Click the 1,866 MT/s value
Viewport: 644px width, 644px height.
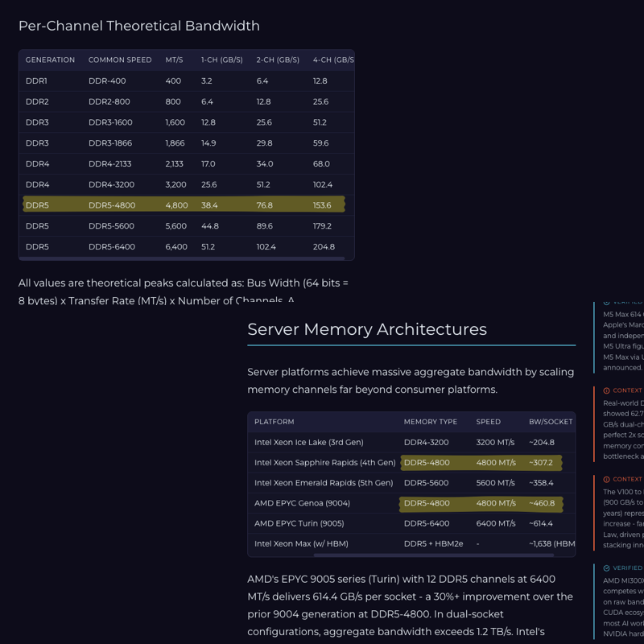[175, 143]
